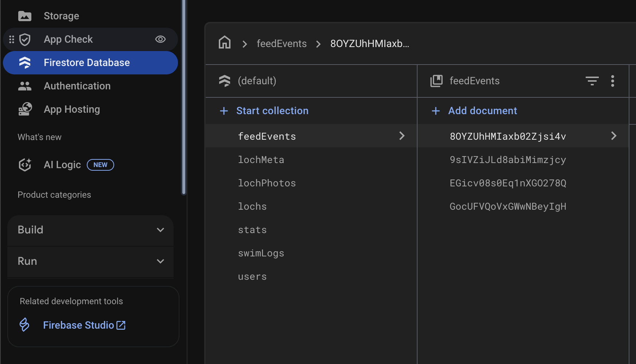Click the Authentication people icon
This screenshot has width=636, height=364.
(x=25, y=86)
